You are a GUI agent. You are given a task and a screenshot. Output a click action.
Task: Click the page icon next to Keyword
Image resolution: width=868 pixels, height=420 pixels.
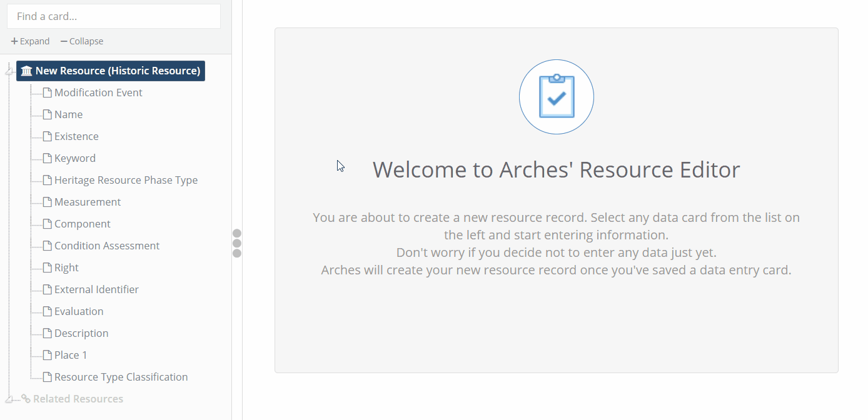click(x=47, y=159)
